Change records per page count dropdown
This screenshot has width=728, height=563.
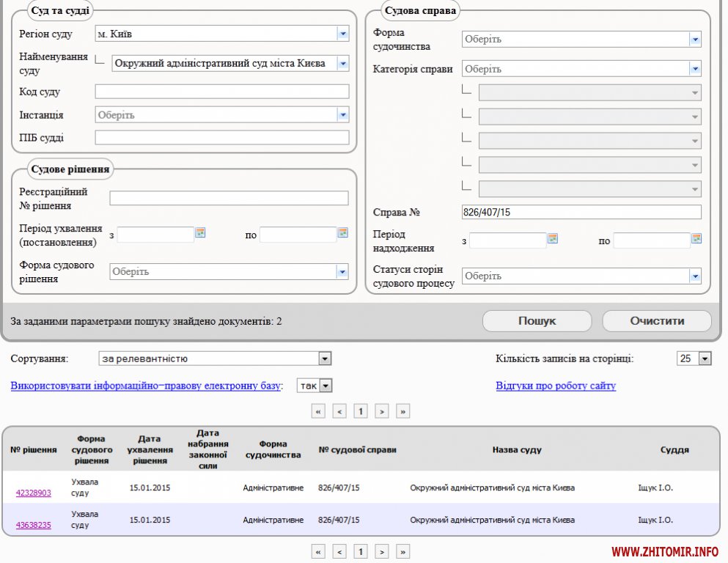pos(705,358)
